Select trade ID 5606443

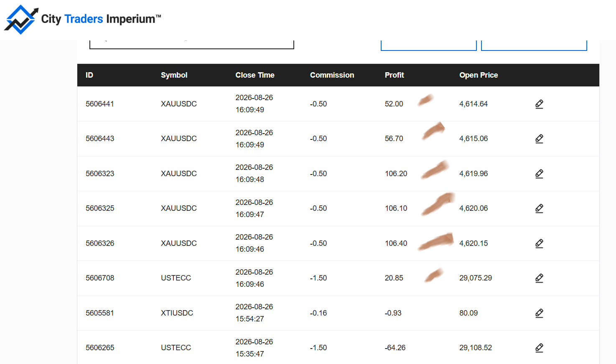tap(100, 139)
